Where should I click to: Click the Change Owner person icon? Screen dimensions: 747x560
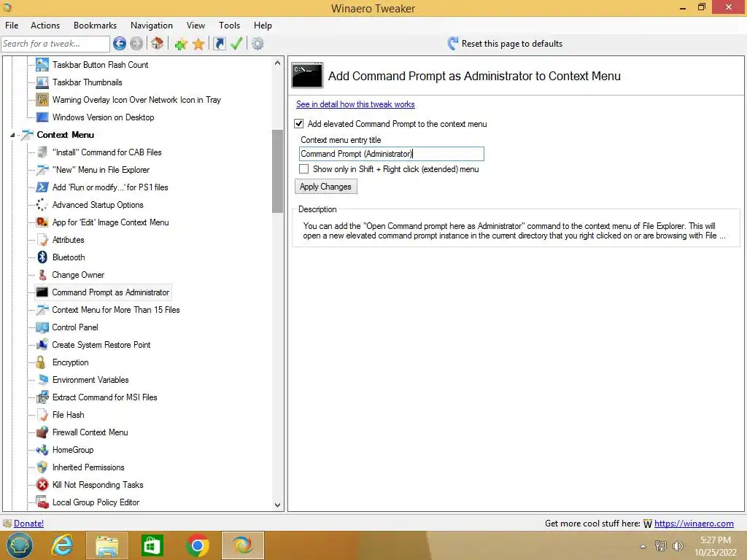point(42,275)
